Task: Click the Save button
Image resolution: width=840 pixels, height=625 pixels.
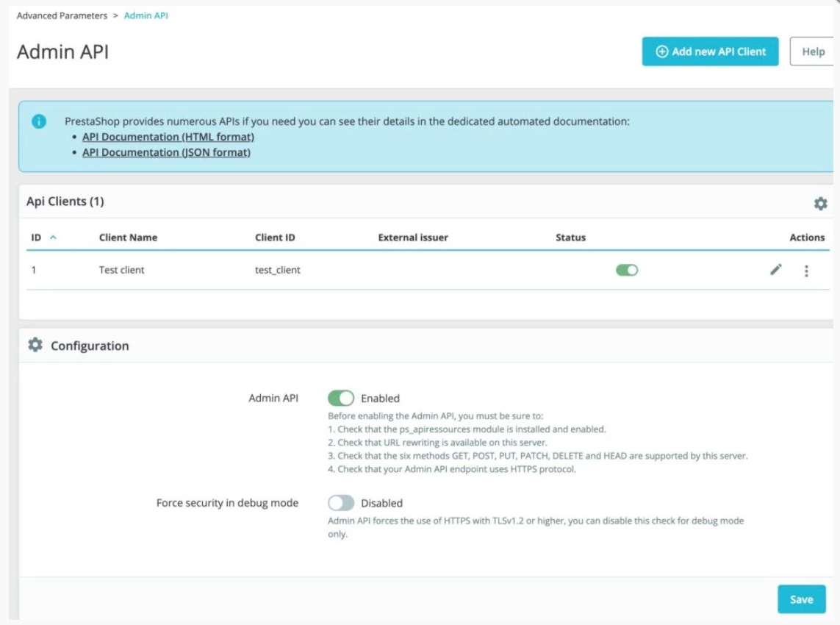Action: point(802,599)
